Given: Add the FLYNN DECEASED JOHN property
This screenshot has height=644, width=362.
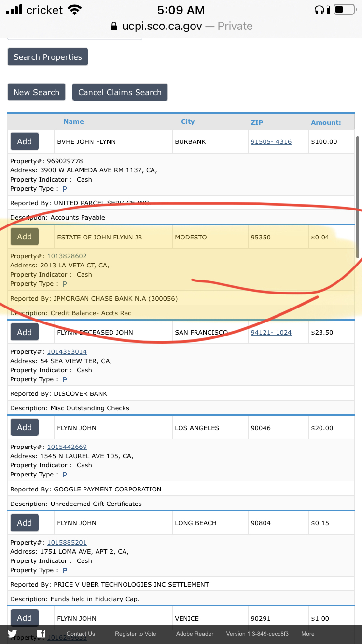Looking at the screenshot, I should (25, 332).
